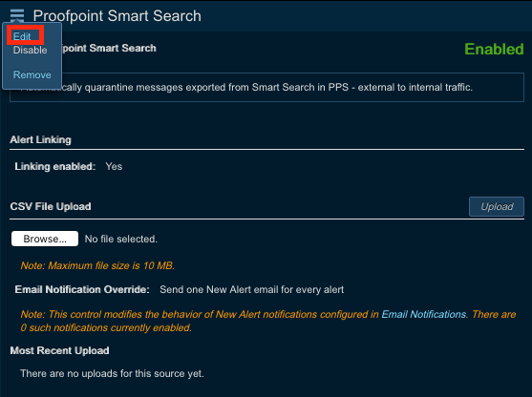Pick Remove from the dropdown menu
Viewport: 532px width, 397px height.
[x=32, y=74]
